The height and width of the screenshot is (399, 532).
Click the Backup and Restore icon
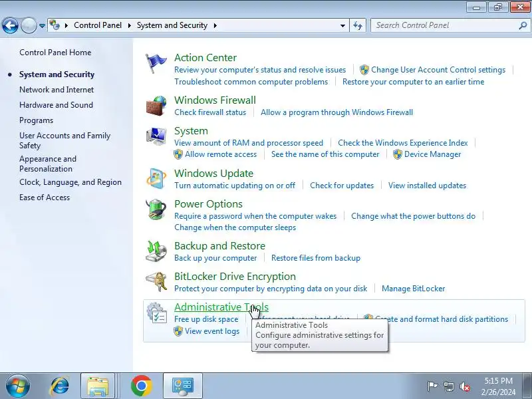pyautogui.click(x=156, y=251)
